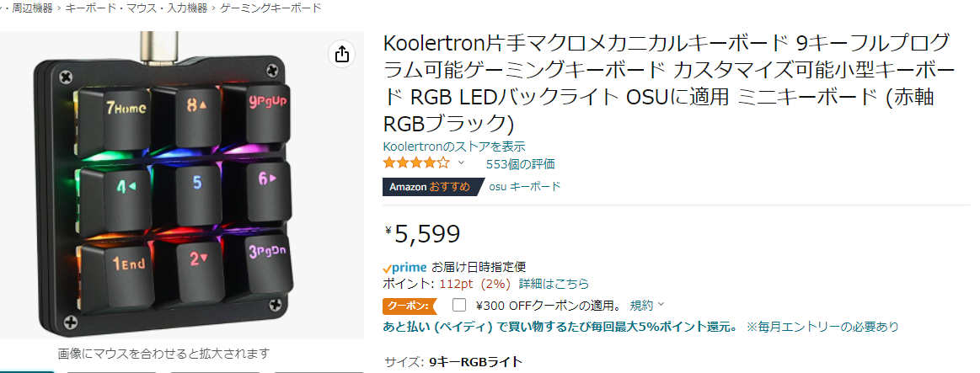Click the osu キーボード category link
The height and width of the screenshot is (373, 980).
pyautogui.click(x=524, y=187)
